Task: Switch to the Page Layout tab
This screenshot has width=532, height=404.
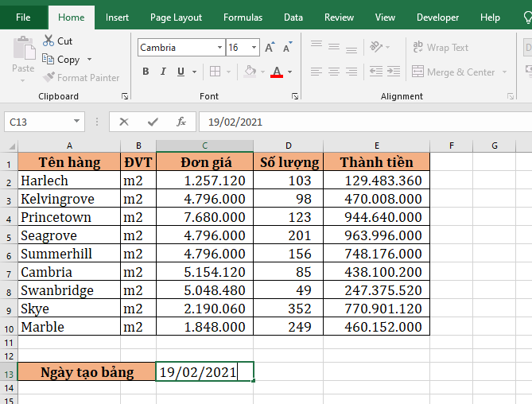Action: (176, 17)
